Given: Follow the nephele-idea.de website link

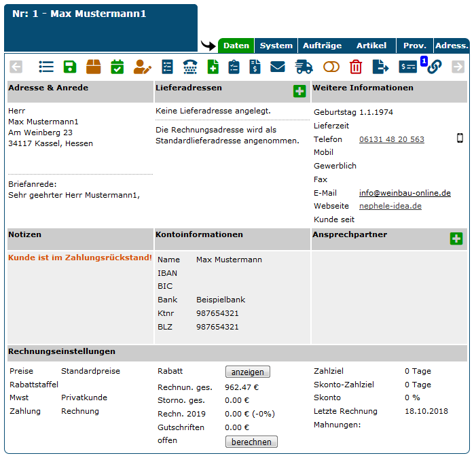Looking at the screenshot, I should coord(390,206).
